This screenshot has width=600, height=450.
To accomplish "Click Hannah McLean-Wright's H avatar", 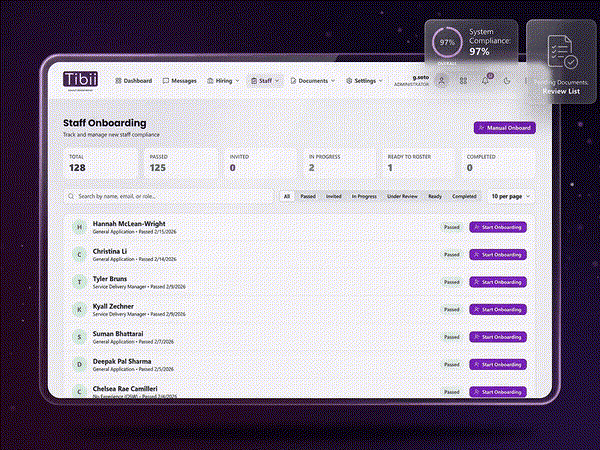I will point(80,227).
